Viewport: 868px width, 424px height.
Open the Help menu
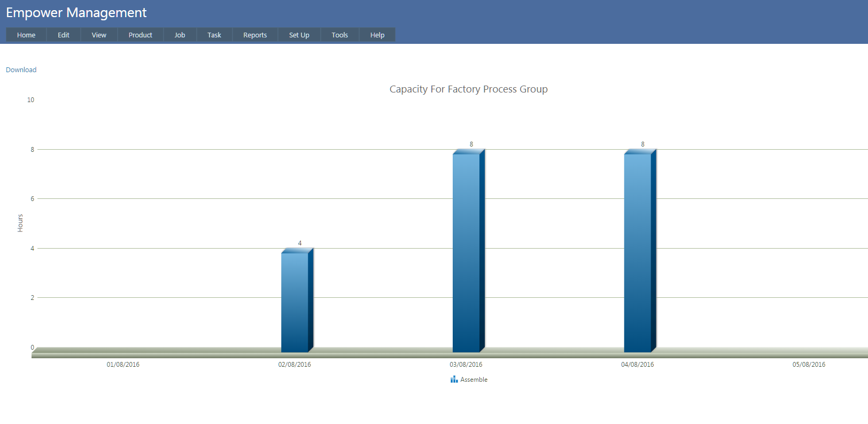pos(377,35)
